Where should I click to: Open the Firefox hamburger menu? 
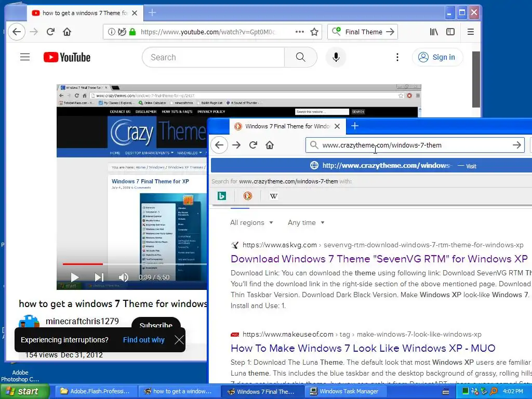470,32
